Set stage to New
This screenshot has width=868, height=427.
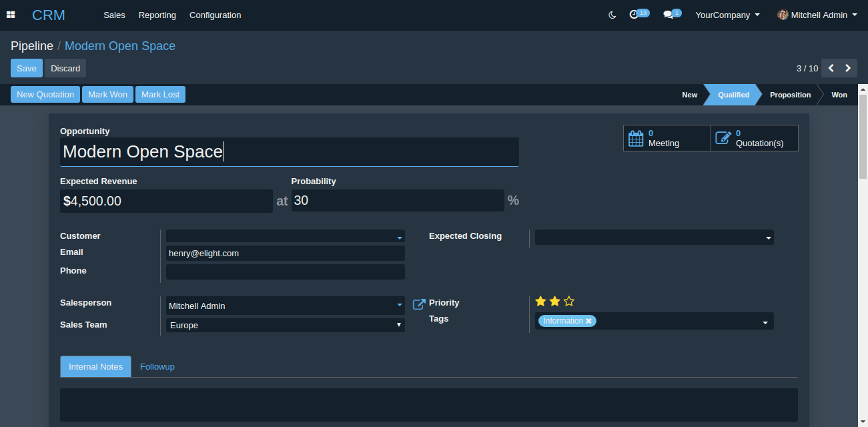tap(689, 95)
